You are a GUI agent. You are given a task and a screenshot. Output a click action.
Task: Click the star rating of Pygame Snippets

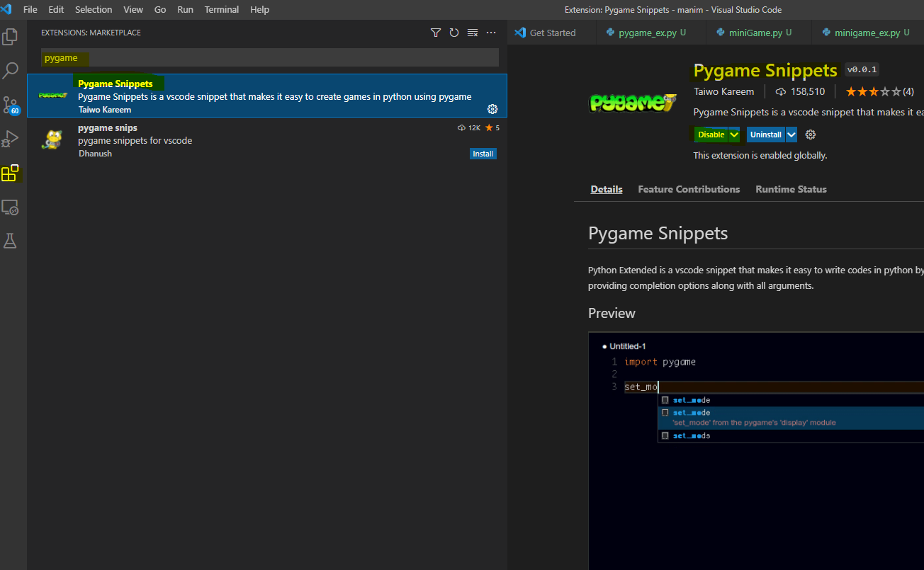[879, 91]
